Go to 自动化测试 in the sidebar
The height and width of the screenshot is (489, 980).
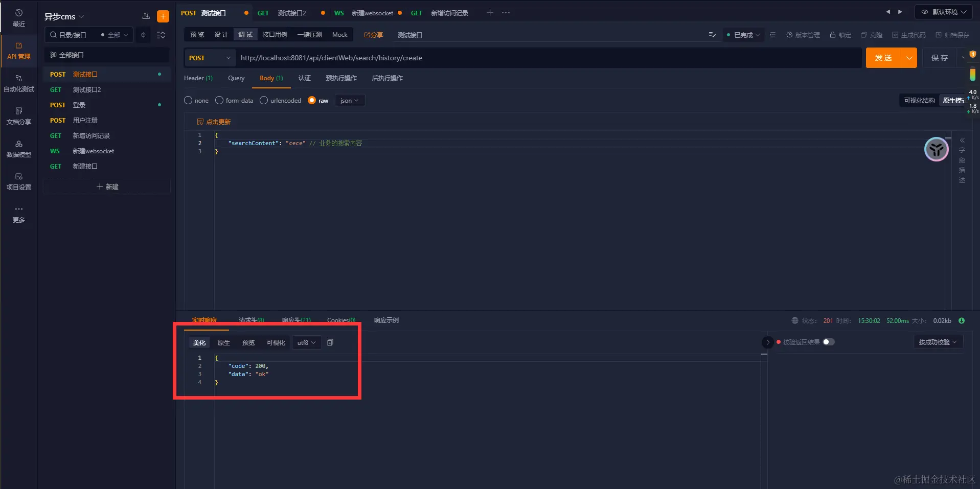pyautogui.click(x=19, y=83)
